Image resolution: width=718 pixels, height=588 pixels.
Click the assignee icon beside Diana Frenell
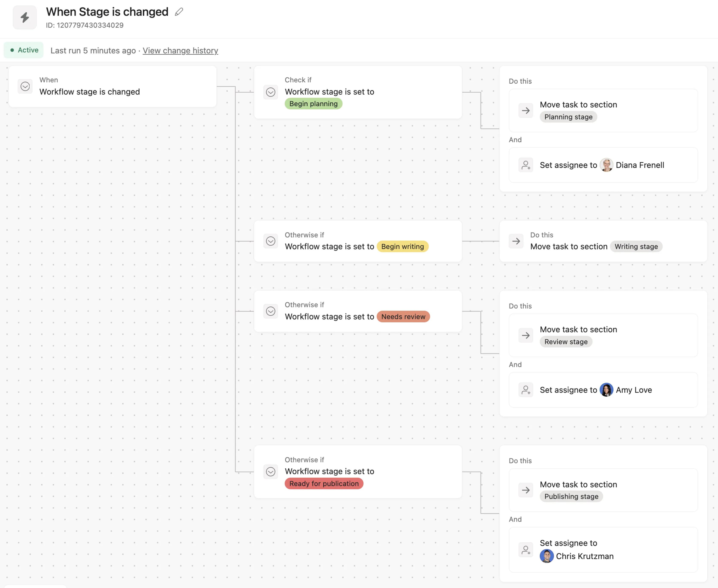(526, 165)
